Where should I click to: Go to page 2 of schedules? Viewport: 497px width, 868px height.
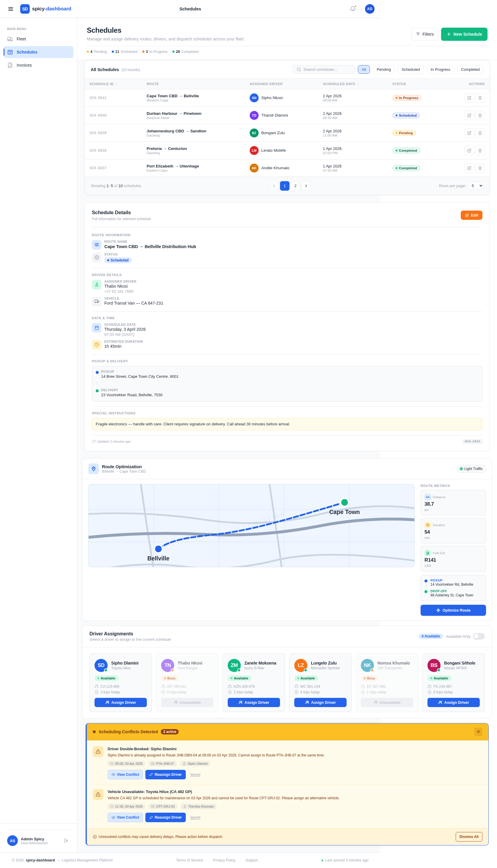[295, 186]
